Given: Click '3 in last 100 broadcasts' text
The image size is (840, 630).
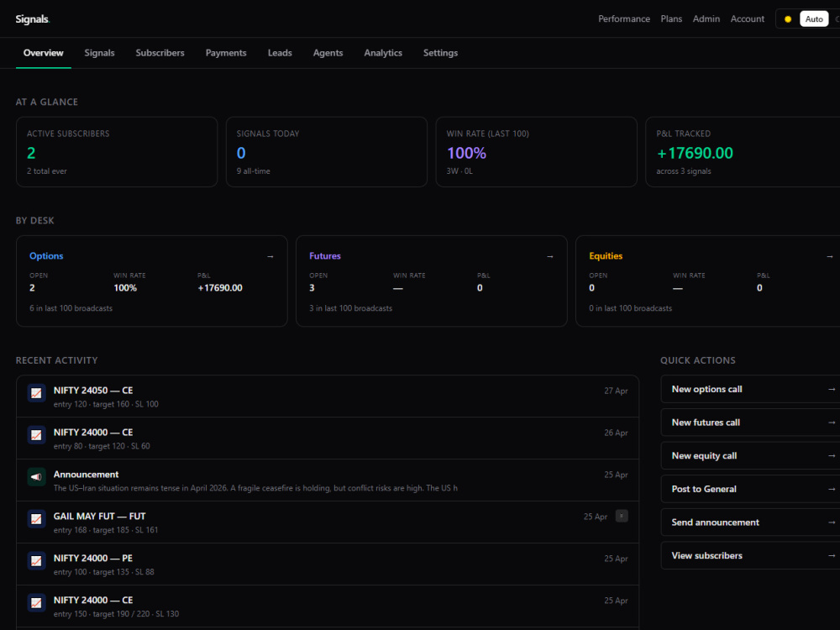Looking at the screenshot, I should coord(350,308).
